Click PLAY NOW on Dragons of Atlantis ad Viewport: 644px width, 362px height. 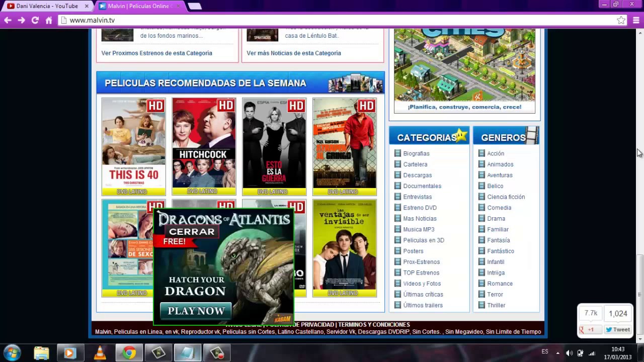[x=196, y=311]
